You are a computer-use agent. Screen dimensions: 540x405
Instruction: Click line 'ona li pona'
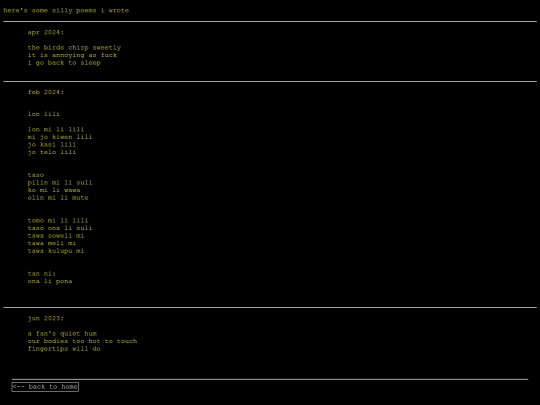(x=50, y=281)
